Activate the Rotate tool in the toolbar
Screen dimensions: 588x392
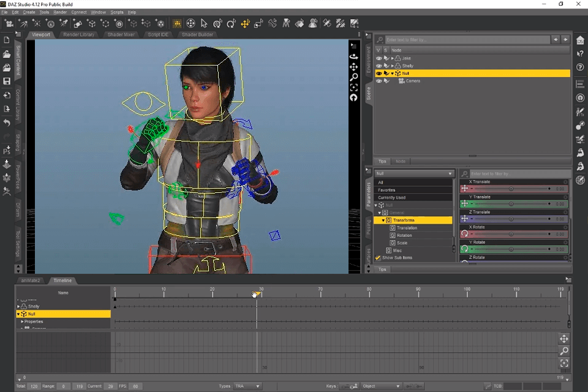(232, 23)
